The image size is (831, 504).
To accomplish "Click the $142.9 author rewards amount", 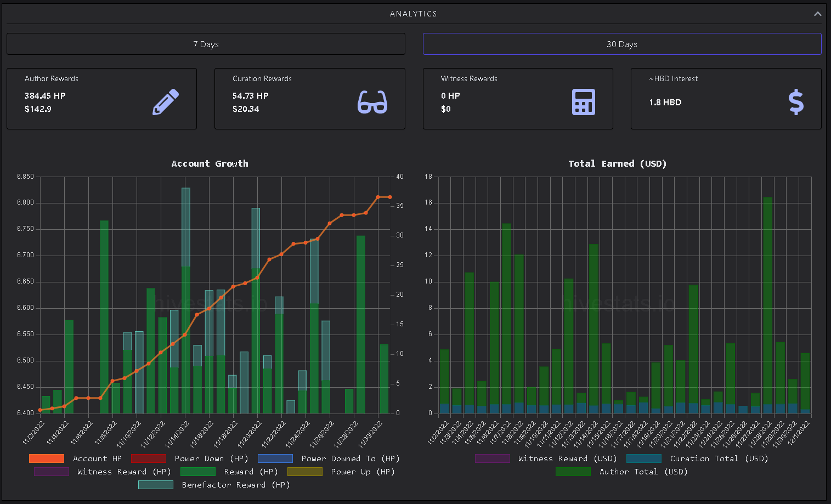I will 38,109.
